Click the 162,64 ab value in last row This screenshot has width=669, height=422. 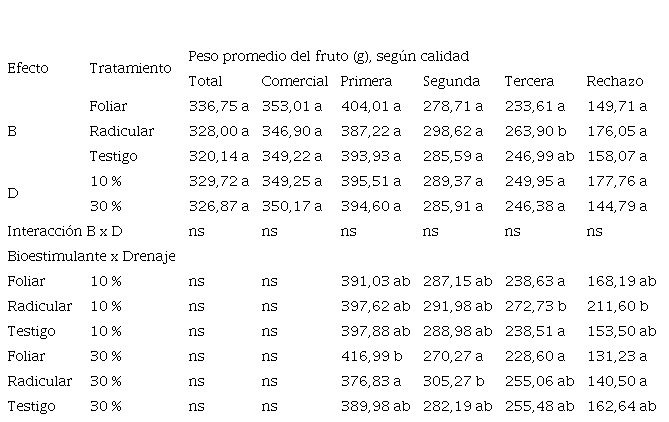[x=622, y=407]
